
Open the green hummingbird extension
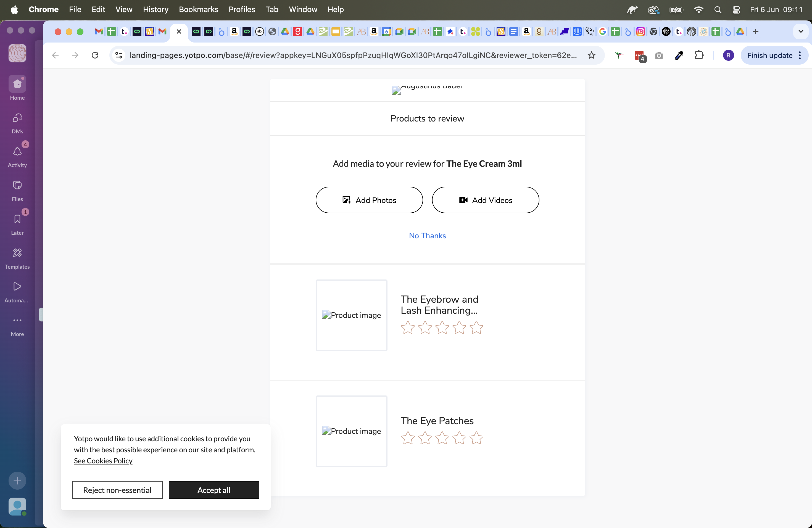pyautogui.click(x=619, y=55)
